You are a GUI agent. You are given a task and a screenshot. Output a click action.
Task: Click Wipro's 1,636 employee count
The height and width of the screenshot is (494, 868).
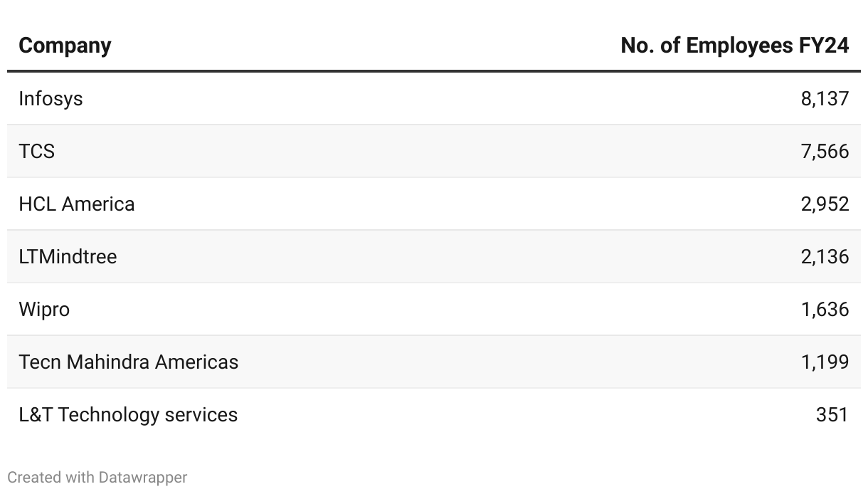825,309
